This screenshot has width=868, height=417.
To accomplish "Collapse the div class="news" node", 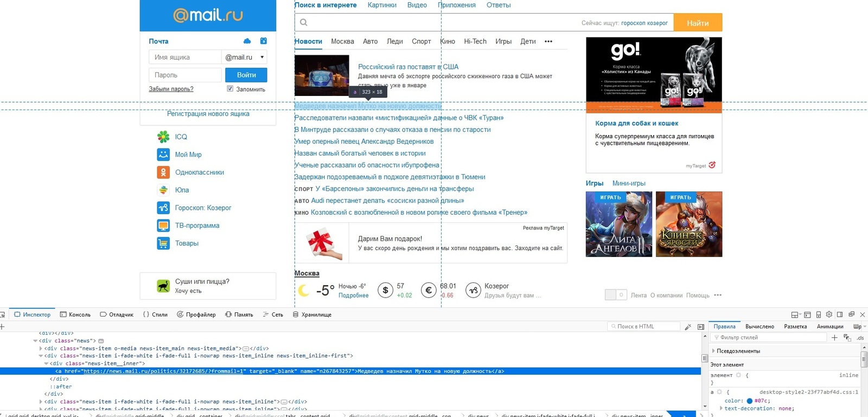I will click(x=35, y=341).
